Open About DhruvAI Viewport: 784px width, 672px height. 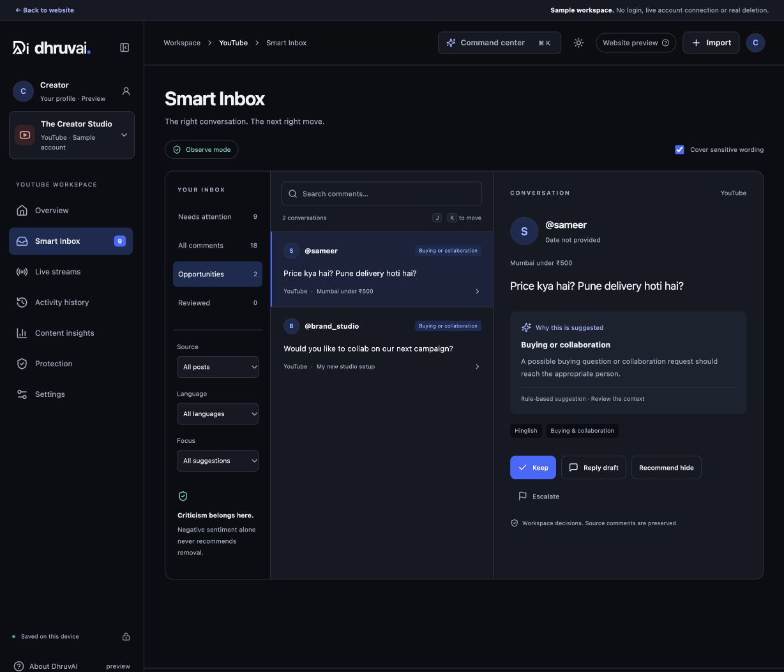point(46,666)
